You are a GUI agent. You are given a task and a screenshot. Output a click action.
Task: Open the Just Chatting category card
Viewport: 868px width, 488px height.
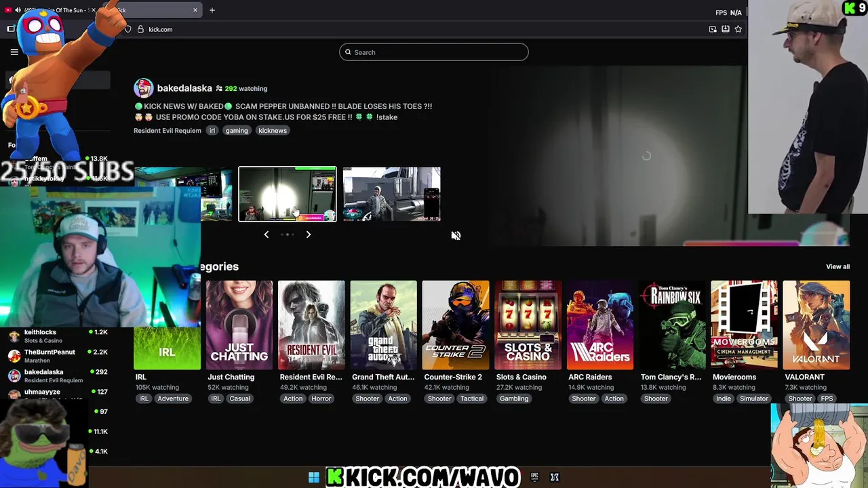(239, 325)
